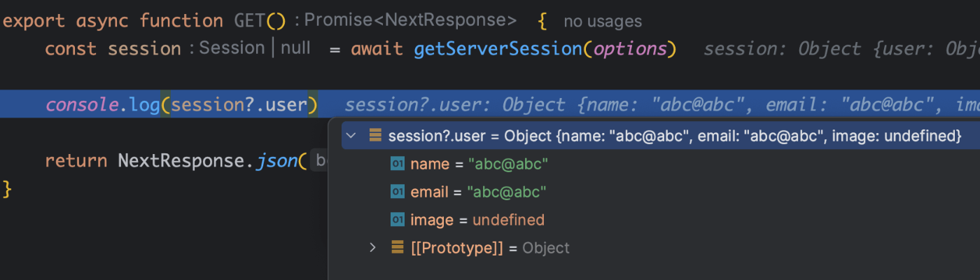This screenshot has width=980, height=280.
Task: Click the session?.user object icon
Action: click(375, 135)
